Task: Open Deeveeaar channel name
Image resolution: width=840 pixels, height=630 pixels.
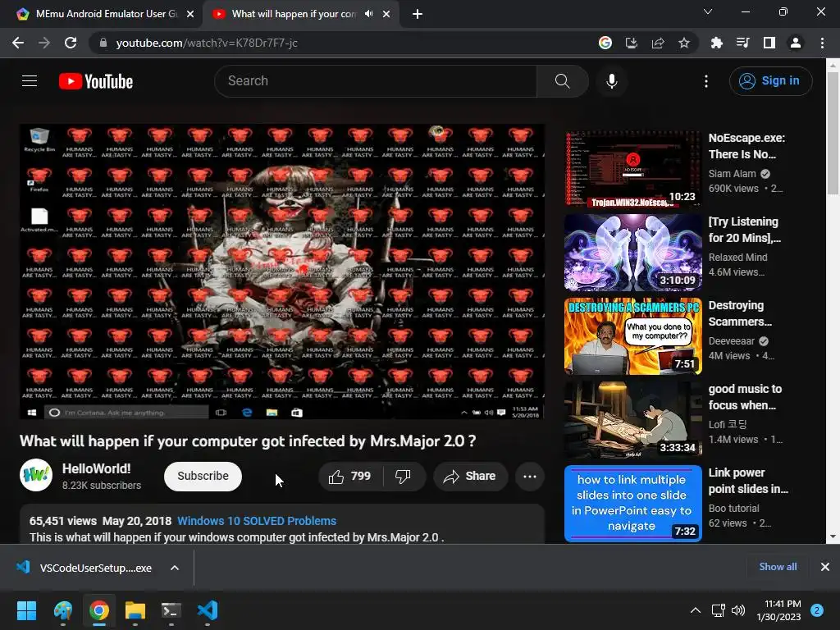Action: 731,340
